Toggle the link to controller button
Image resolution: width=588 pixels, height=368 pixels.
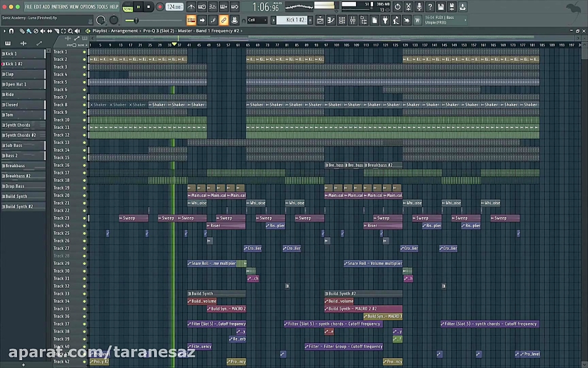[223, 20]
